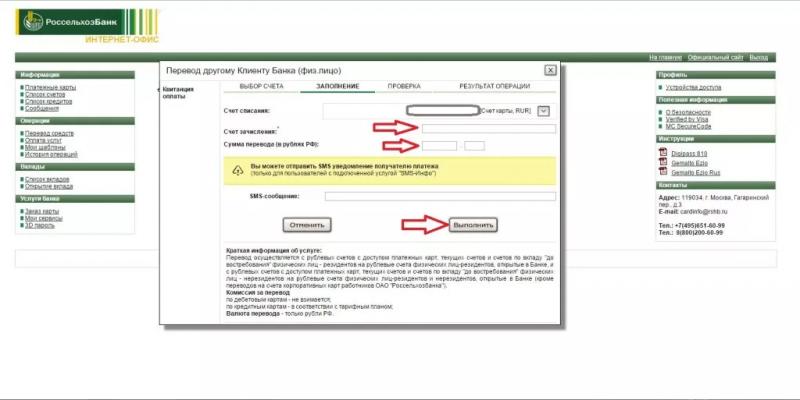Screen dimensions: 800x400
Task: Select the РЕЗУЛЬТАТ ОПЕРАЦИИ tab
Action: click(x=494, y=87)
